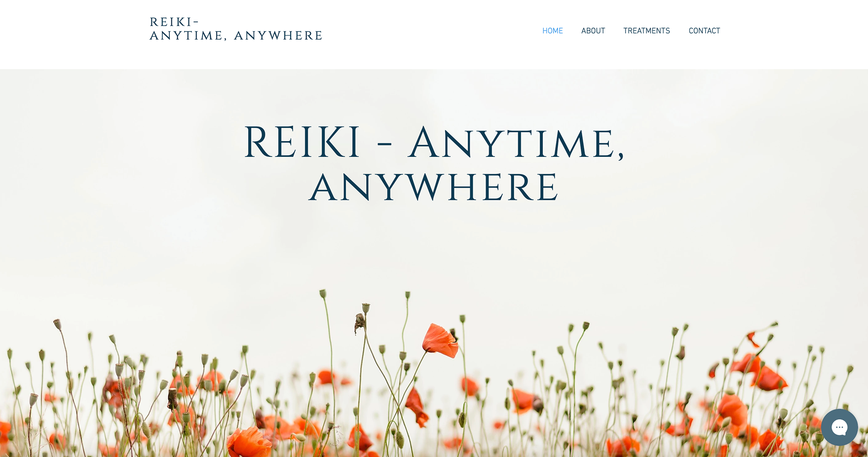Select the large hero heading's first line
868x457 pixels.
pos(434,143)
